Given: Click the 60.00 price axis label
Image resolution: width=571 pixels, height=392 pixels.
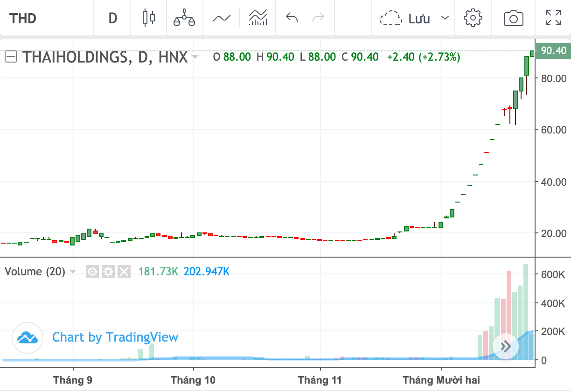Looking at the screenshot, I should click(x=554, y=129).
